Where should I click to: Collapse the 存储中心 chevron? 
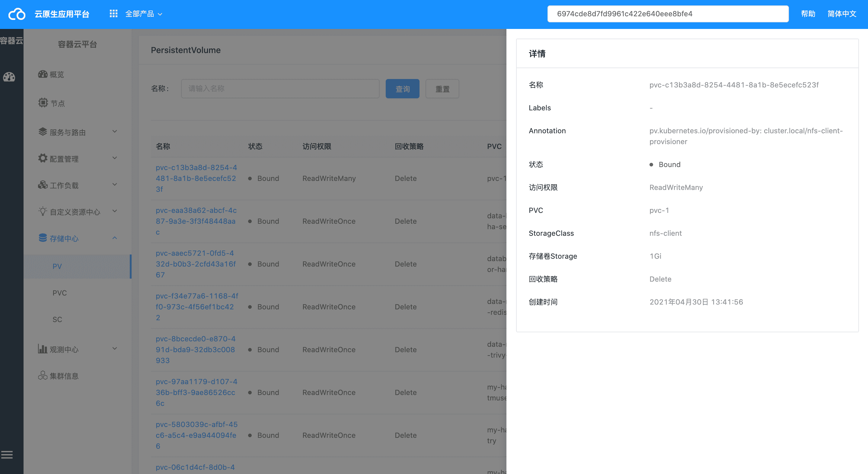click(115, 238)
